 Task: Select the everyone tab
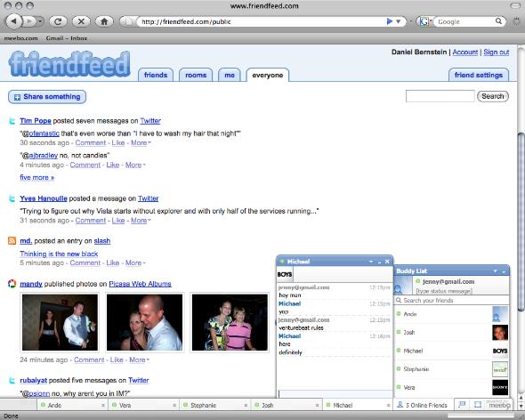268,75
